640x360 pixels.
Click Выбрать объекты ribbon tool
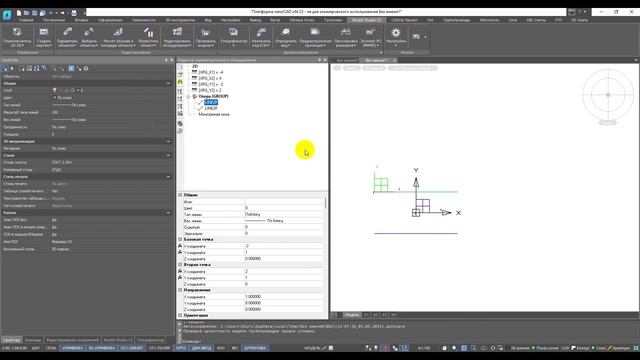tap(89, 37)
